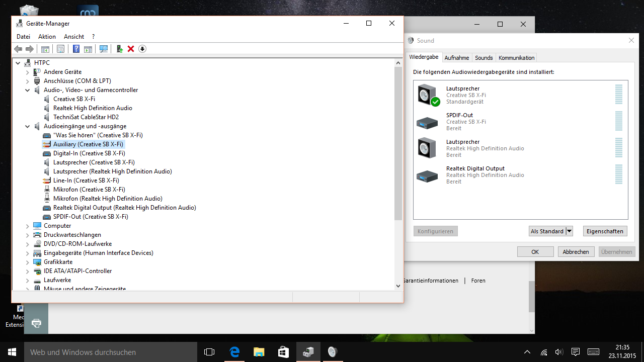Click the Eigenschaften button in Sound
This screenshot has width=644, height=362.
point(605,231)
